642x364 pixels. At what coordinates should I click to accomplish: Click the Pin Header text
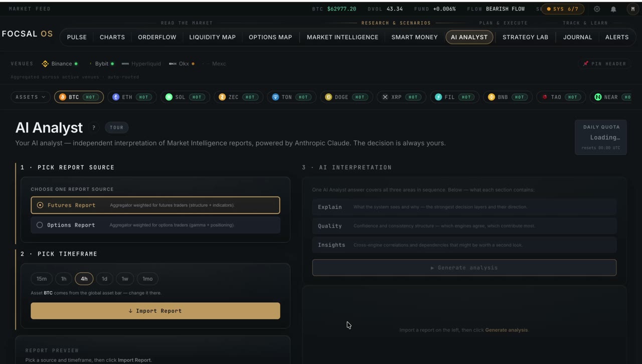point(608,64)
